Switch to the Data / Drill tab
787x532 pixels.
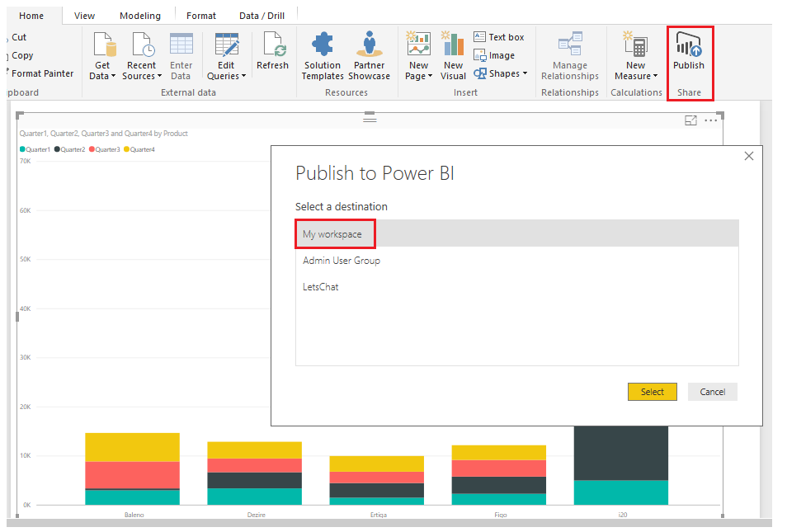click(262, 16)
